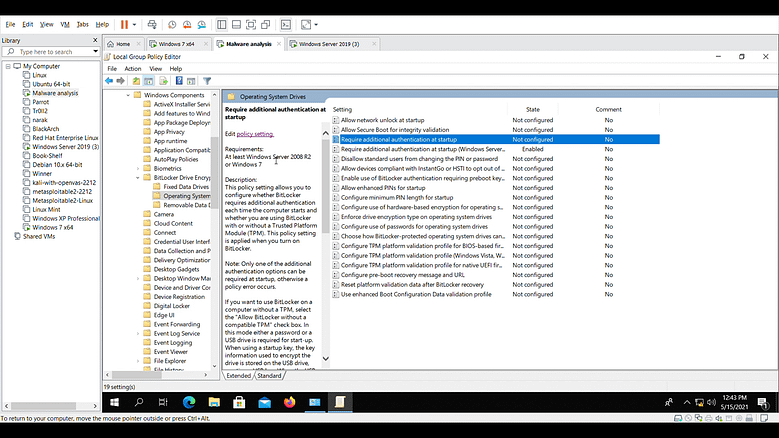Pause the virtual machine
This screenshot has width=779, height=438.
click(x=124, y=24)
